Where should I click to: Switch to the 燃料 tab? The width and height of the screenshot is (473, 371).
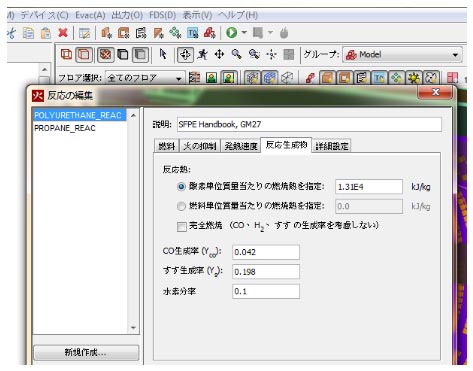[x=167, y=146]
